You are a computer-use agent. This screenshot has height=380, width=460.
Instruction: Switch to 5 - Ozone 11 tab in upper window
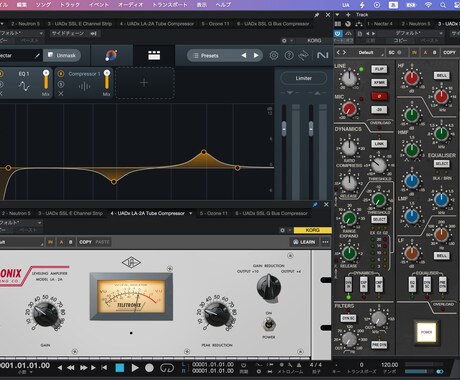click(x=216, y=24)
